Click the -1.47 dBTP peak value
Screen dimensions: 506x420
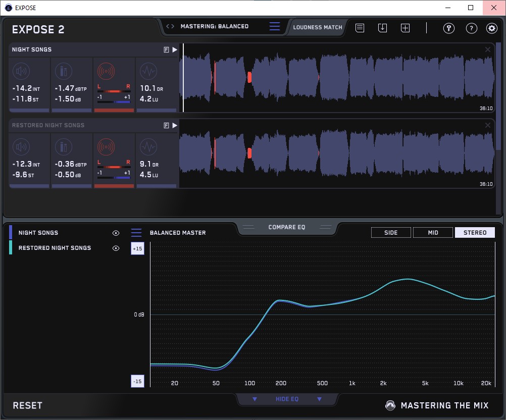tap(71, 88)
